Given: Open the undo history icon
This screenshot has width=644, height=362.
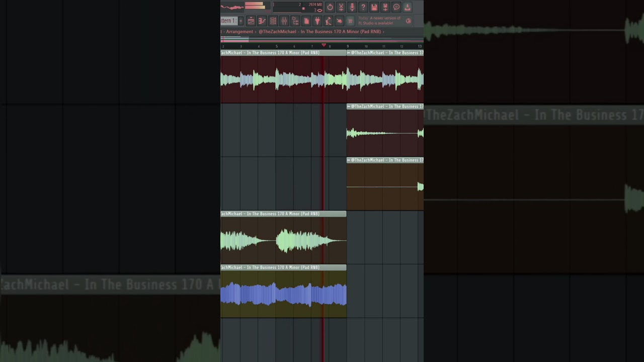Looking at the screenshot, I should click(330, 7).
